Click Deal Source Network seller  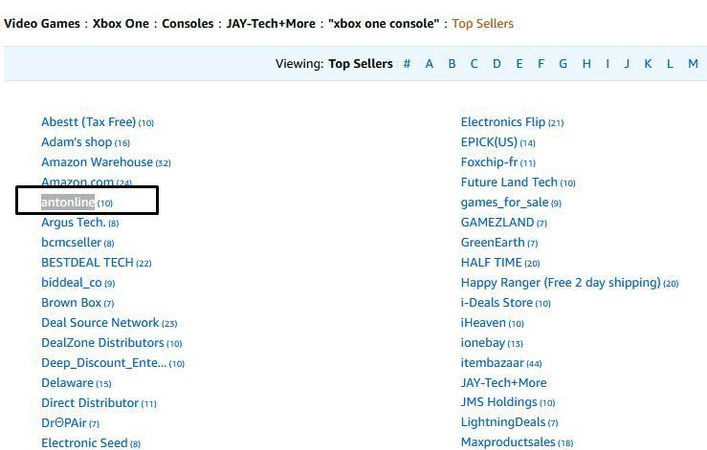(x=100, y=322)
